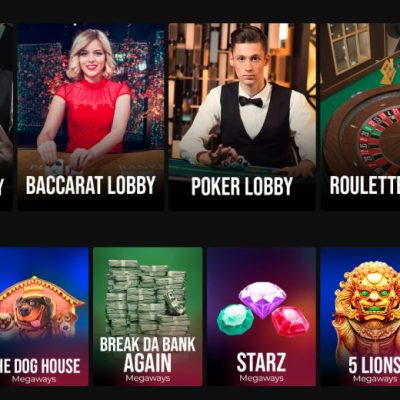Launch the 5 Lions Megaways game

[360, 316]
